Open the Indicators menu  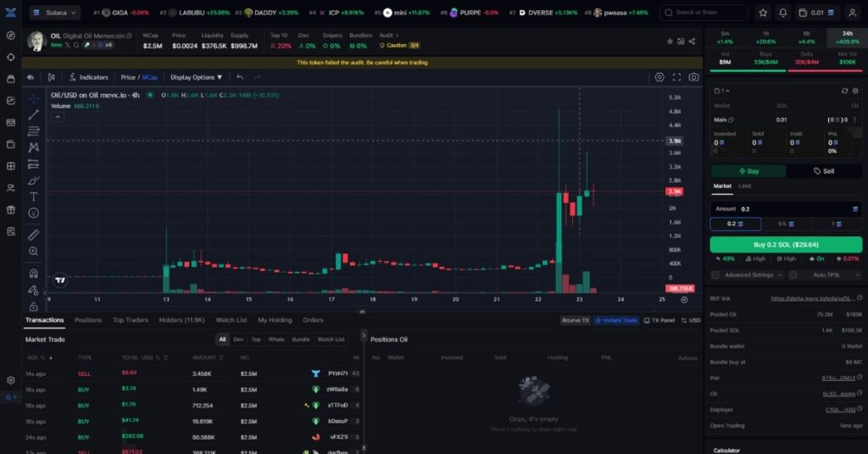click(88, 77)
